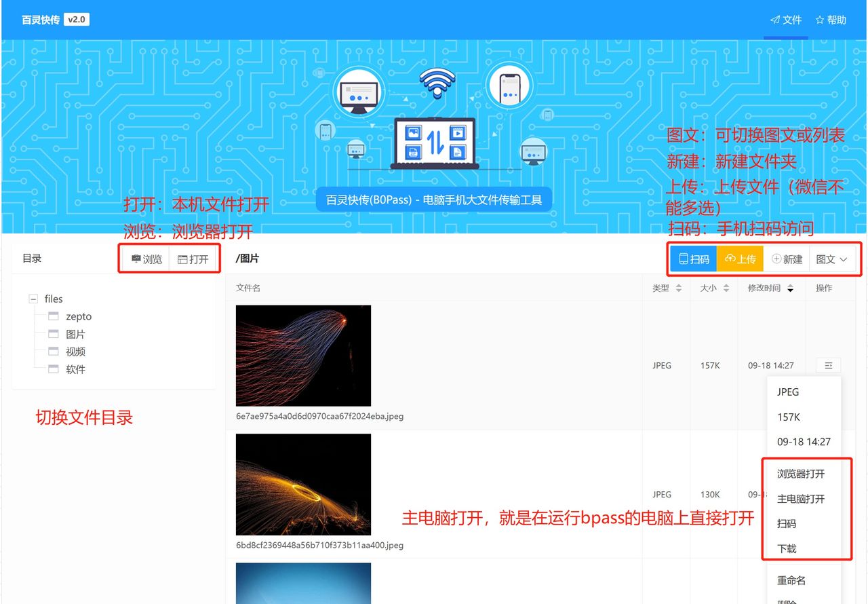Click the 157K size cell in the table row

(x=710, y=366)
